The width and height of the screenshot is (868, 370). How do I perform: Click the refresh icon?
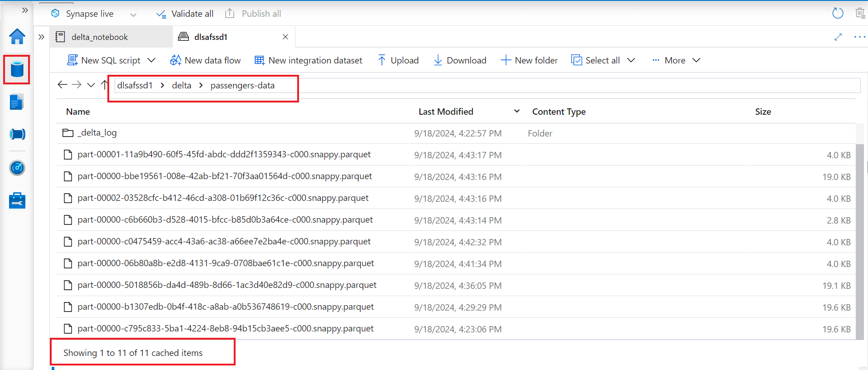tap(838, 13)
